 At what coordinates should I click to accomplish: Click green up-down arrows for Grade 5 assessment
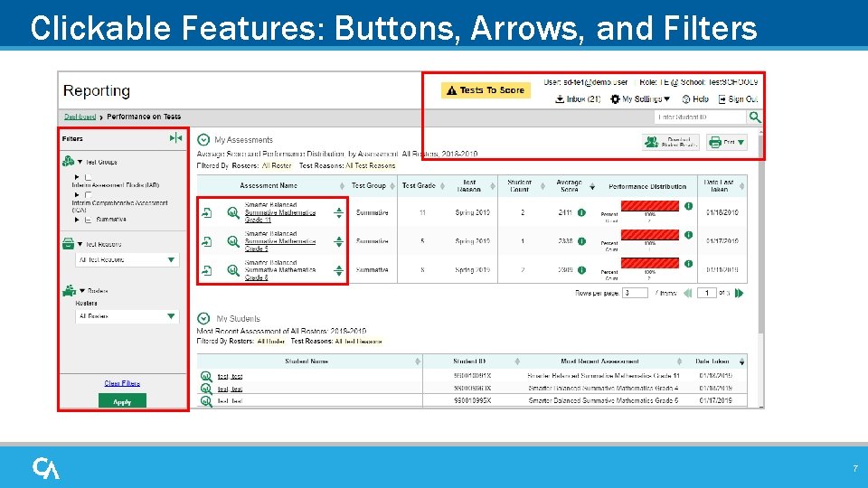pyautogui.click(x=338, y=241)
